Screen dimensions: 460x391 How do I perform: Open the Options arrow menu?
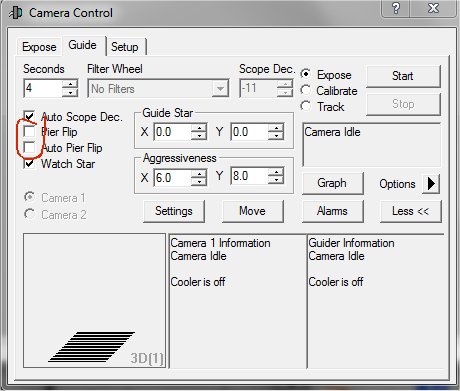[x=431, y=184]
